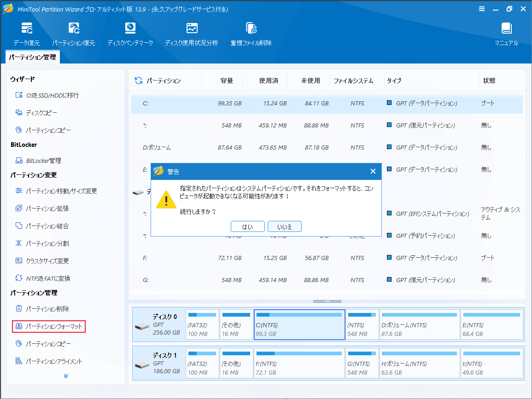Sort by the 容量 column header
This screenshot has height=399, width=532.
[x=227, y=81]
